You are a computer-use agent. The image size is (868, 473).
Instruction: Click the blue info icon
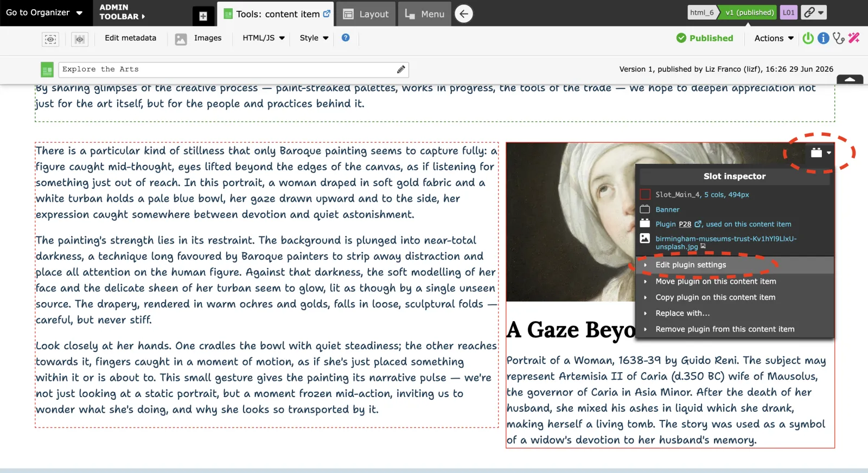[x=824, y=38]
